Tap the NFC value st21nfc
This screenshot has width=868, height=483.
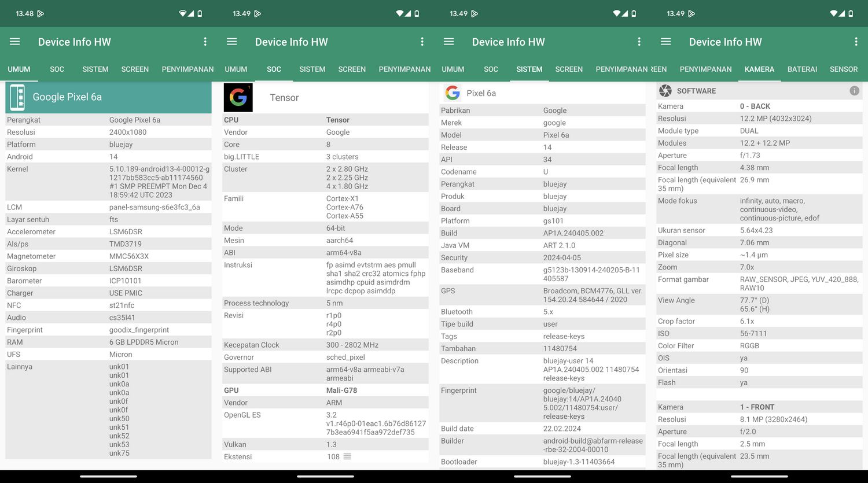(x=122, y=305)
